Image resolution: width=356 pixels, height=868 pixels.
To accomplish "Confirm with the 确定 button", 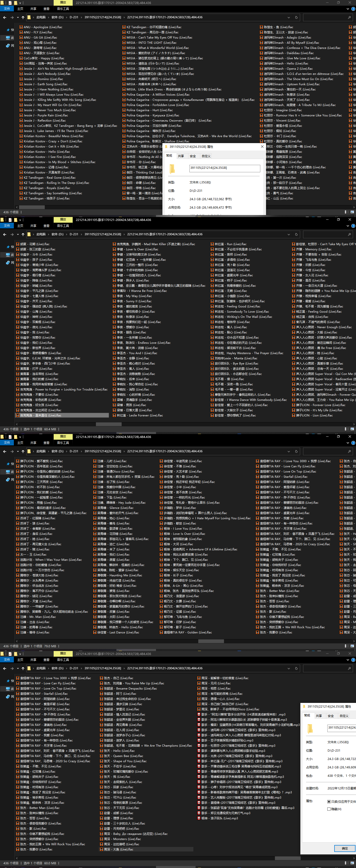I will click(345, 848).
